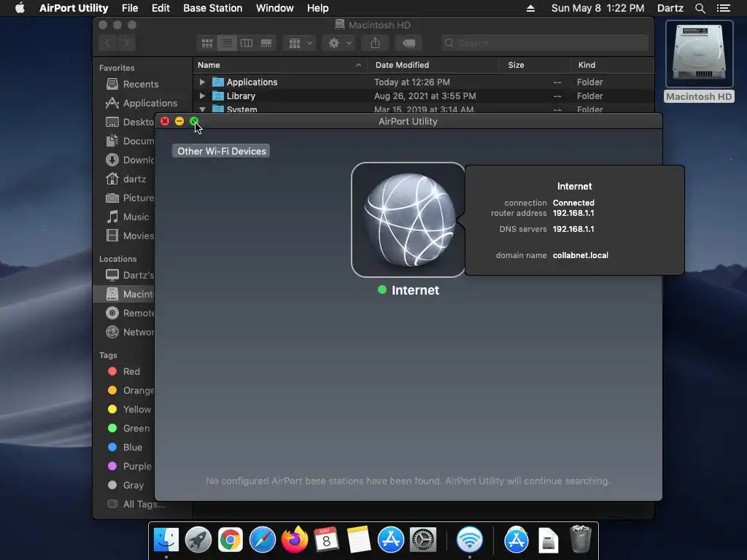Open App Store from the Dock
The height and width of the screenshot is (560, 747).
[x=391, y=540]
